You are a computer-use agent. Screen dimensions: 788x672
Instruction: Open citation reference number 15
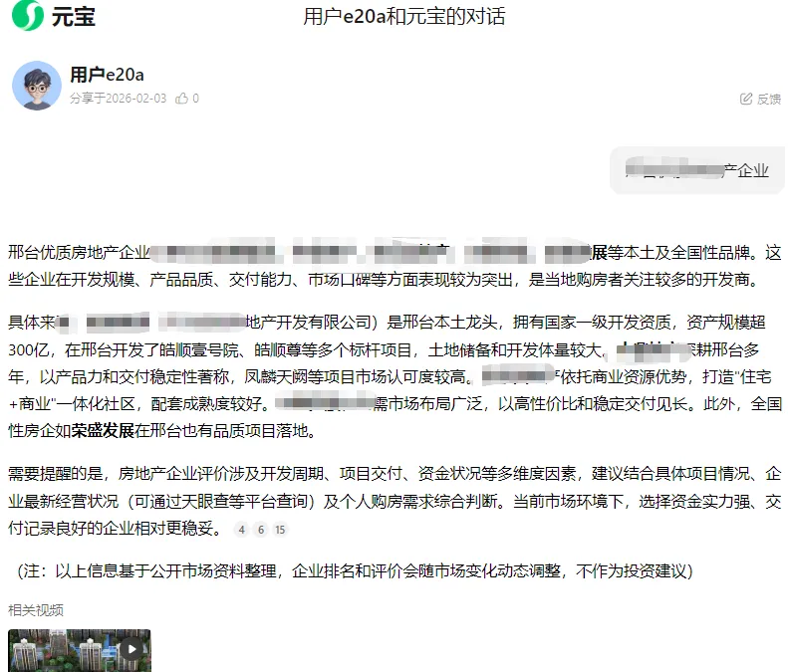coord(280,530)
